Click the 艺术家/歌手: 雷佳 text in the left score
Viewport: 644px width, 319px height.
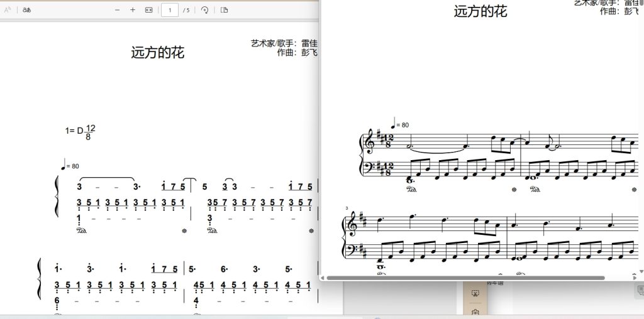click(284, 43)
